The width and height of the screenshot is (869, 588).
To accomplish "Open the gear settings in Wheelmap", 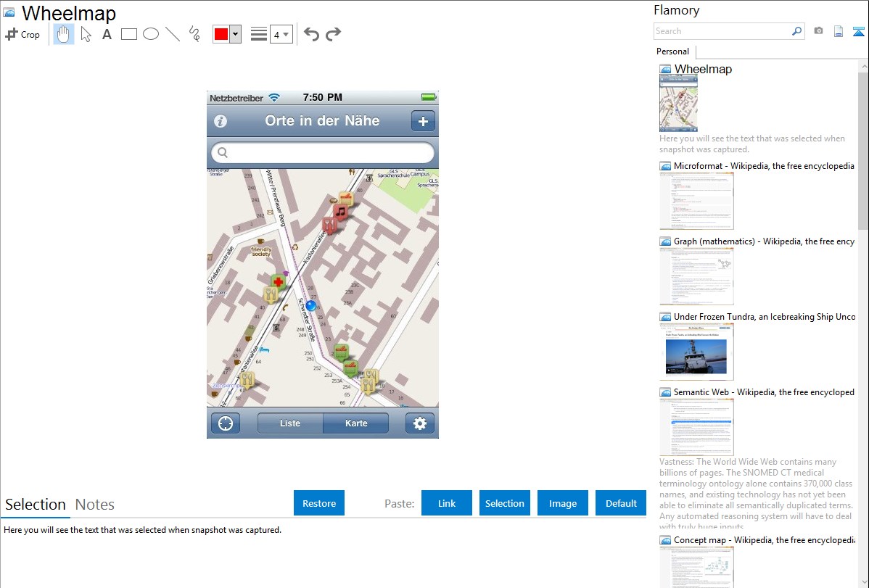I will coord(419,423).
